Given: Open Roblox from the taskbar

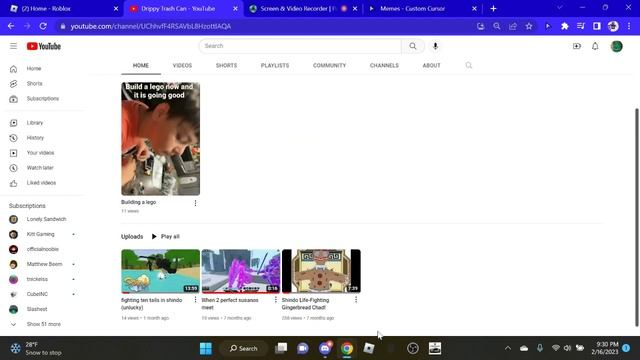Looking at the screenshot, I should point(369,348).
